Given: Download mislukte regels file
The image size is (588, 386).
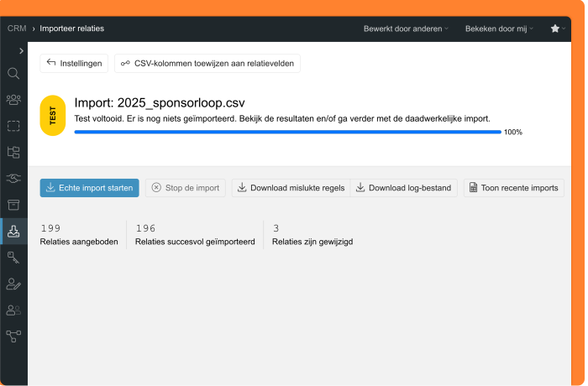Looking at the screenshot, I should coord(291,188).
